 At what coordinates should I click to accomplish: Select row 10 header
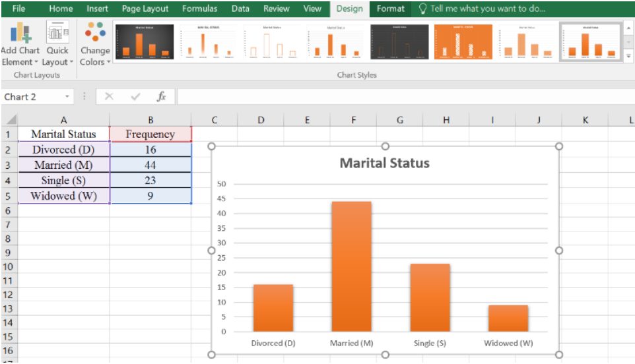pos(8,267)
